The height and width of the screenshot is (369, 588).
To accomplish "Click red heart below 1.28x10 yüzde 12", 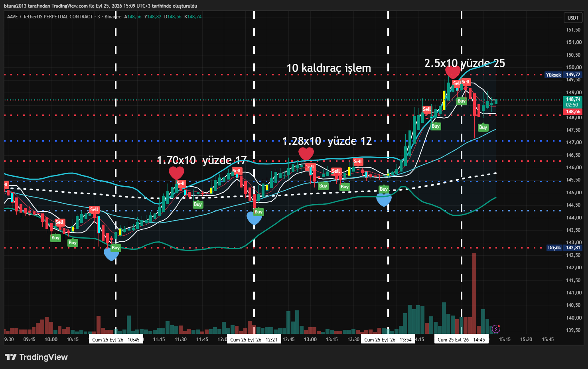I will tap(306, 154).
